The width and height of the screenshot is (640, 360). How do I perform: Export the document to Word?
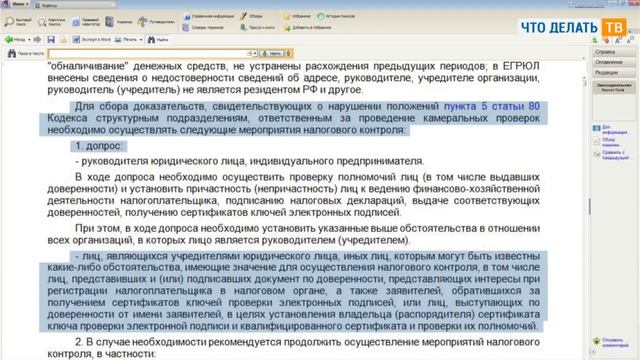[91, 40]
